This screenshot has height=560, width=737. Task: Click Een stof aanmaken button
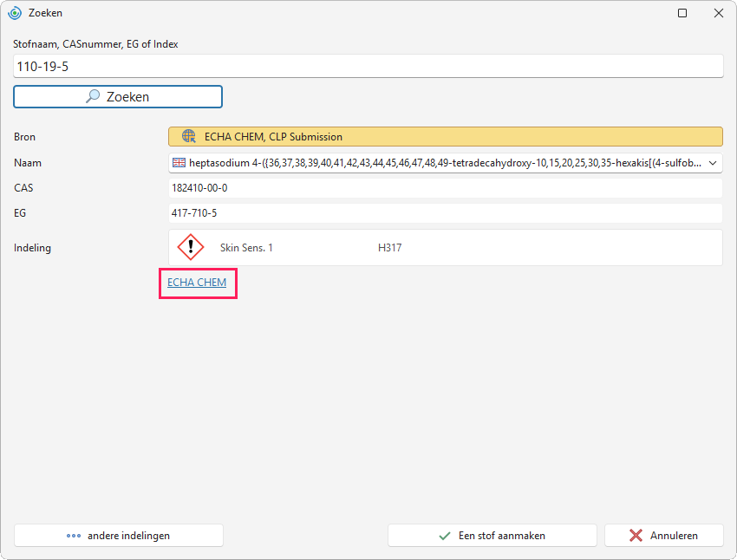point(492,536)
